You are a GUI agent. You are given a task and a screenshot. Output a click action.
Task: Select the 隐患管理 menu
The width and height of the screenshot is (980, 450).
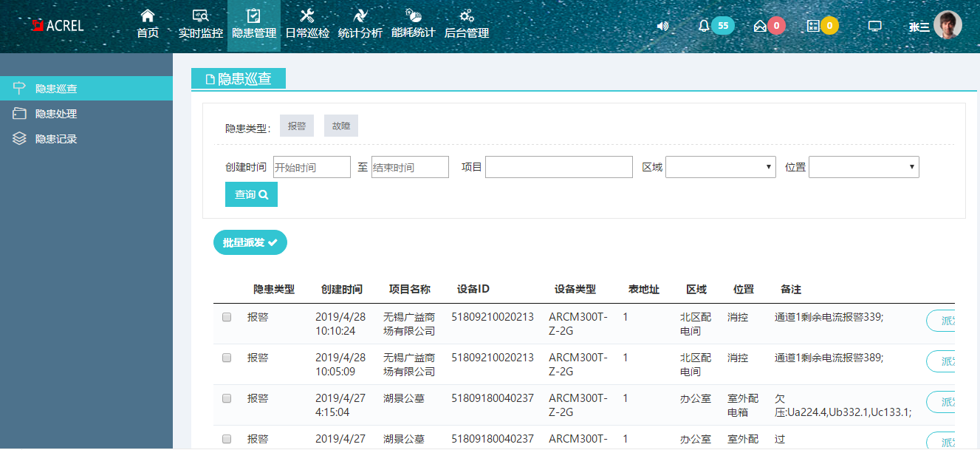tap(254, 24)
